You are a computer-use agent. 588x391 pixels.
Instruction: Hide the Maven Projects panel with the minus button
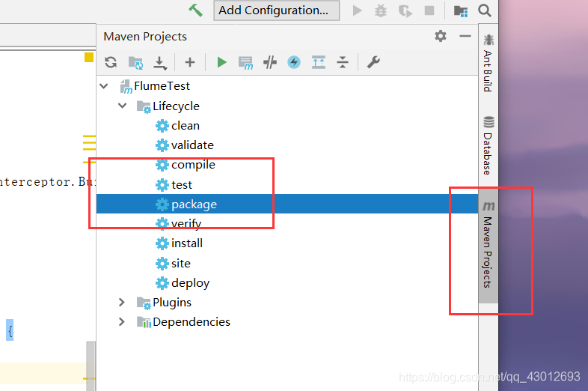[x=465, y=36]
